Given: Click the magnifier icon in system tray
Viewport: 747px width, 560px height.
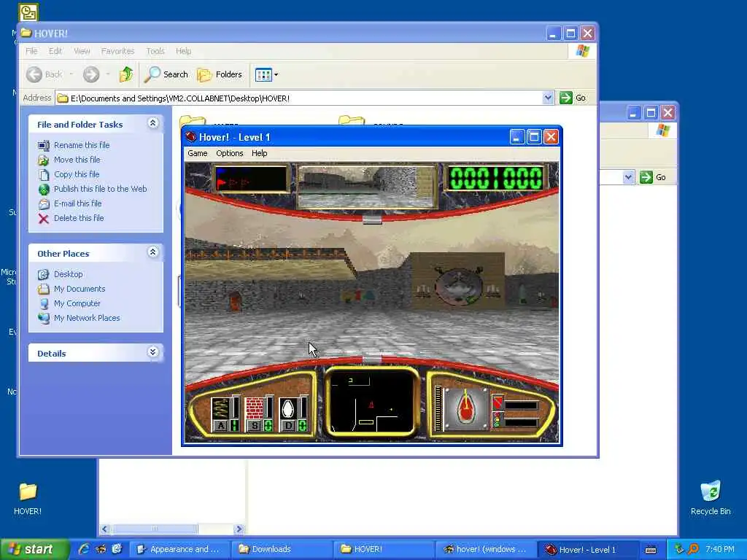Looking at the screenshot, I should pyautogui.click(x=693, y=549).
